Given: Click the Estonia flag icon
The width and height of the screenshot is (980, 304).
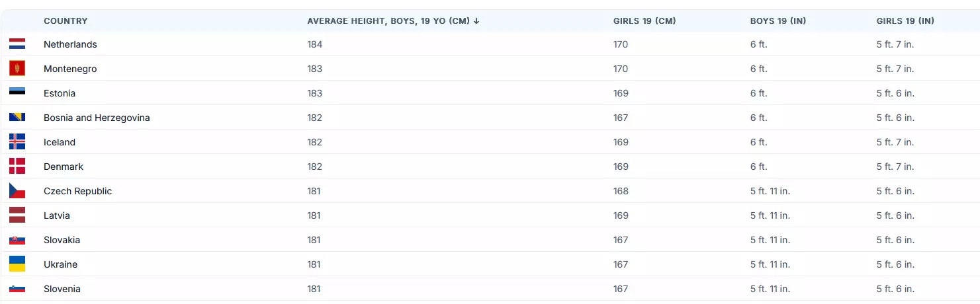Looking at the screenshot, I should click(17, 93).
